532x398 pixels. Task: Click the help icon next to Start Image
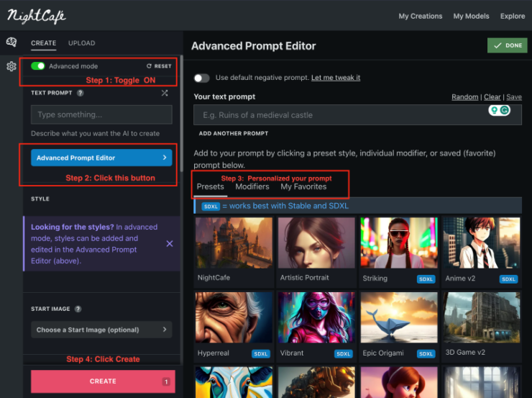pyautogui.click(x=78, y=309)
